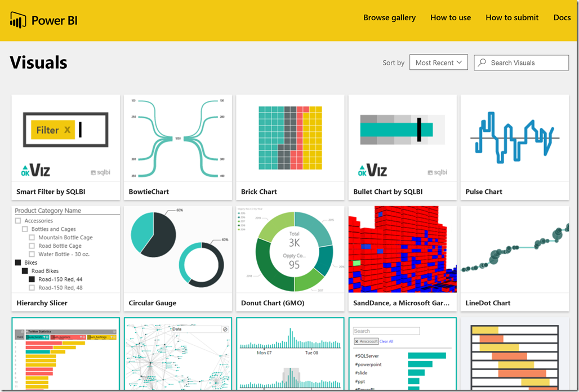Click the Search box in hashtag visual
The image size is (579, 392).
(386, 331)
